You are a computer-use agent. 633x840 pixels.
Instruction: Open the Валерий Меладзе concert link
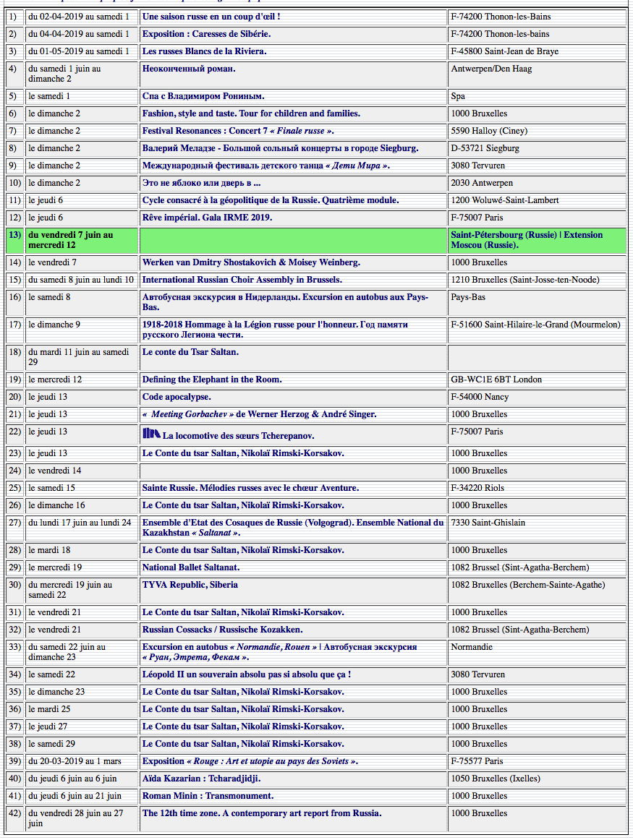point(280,148)
